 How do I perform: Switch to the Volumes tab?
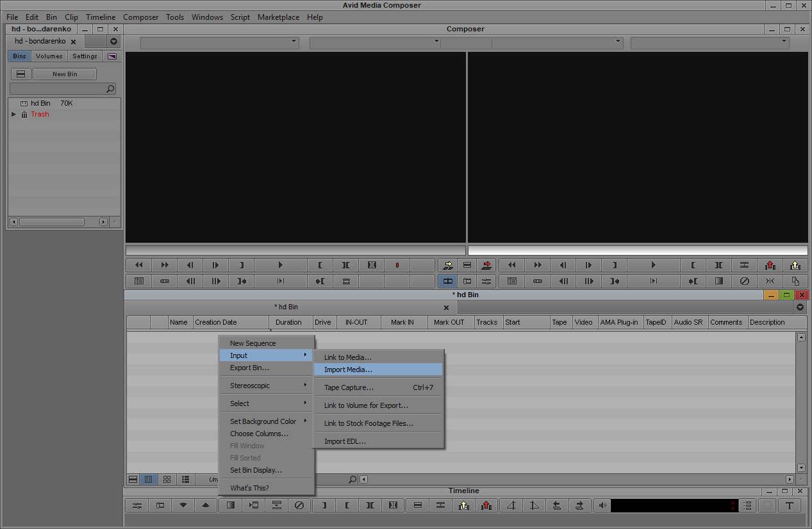[49, 56]
